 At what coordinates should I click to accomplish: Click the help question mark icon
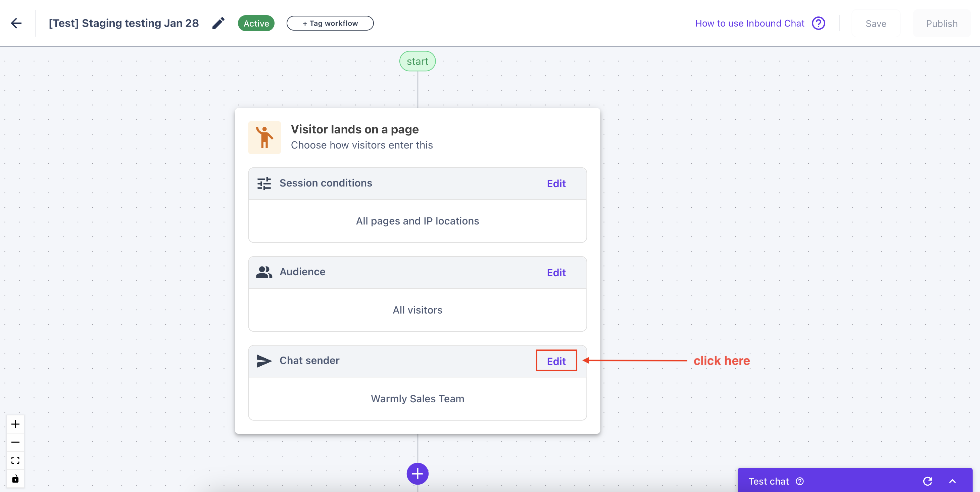(818, 23)
